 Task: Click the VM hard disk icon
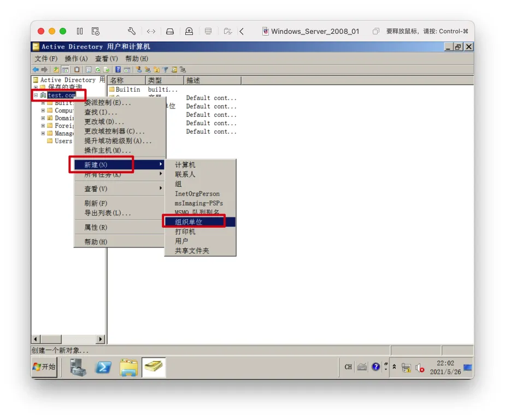point(170,31)
